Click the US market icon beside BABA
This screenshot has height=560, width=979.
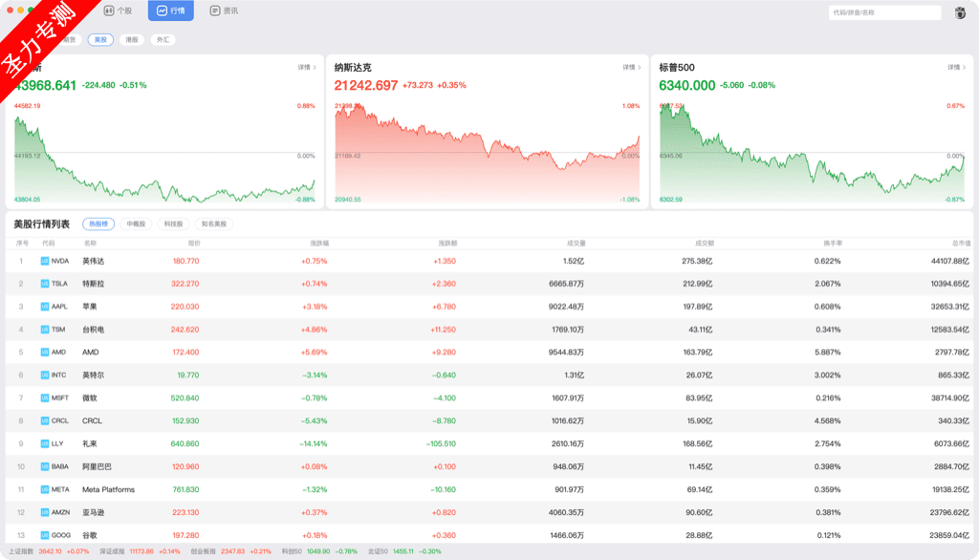pyautogui.click(x=44, y=466)
